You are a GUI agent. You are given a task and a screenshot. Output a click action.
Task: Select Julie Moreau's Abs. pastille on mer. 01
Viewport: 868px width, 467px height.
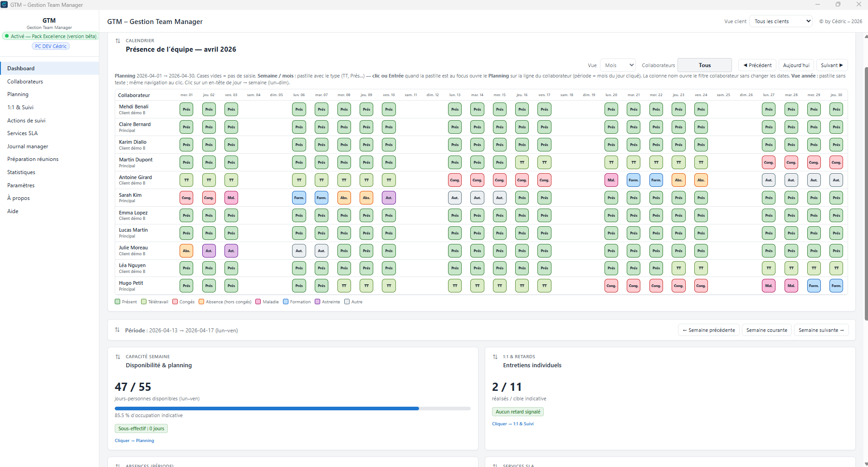[186, 251]
